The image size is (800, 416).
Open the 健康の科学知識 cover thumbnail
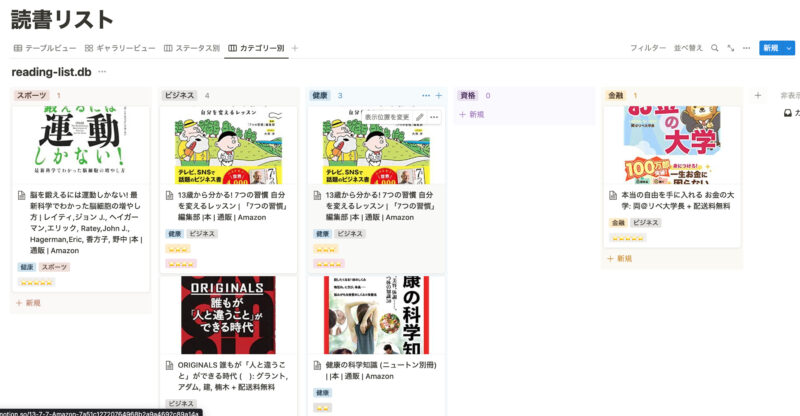coord(377,315)
